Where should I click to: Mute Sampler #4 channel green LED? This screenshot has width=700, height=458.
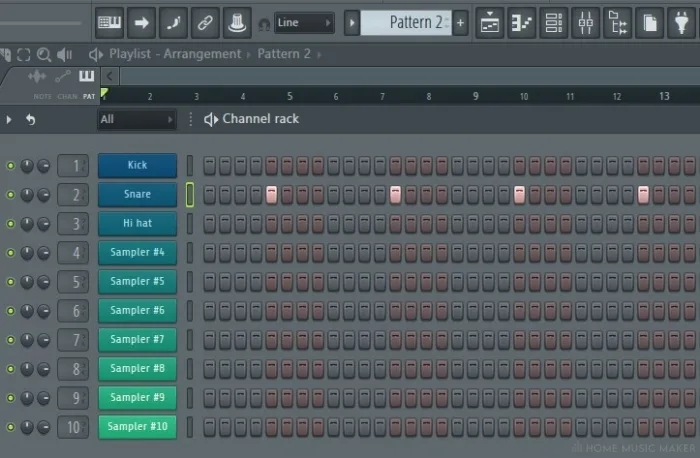[10, 253]
